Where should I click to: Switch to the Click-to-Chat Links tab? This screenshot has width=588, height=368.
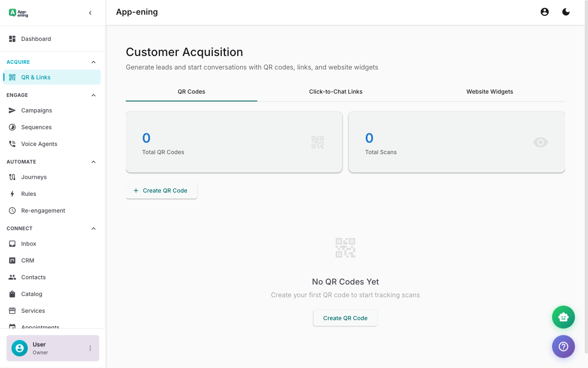(336, 92)
